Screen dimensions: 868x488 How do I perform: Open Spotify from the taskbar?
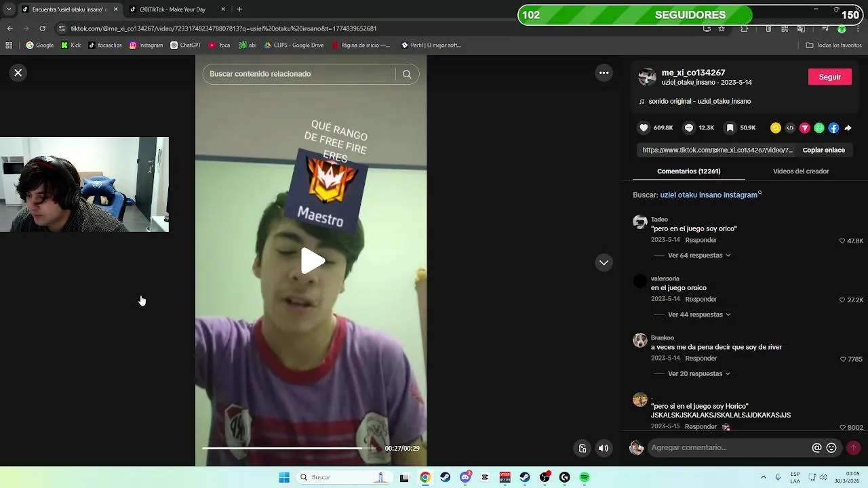(585, 477)
